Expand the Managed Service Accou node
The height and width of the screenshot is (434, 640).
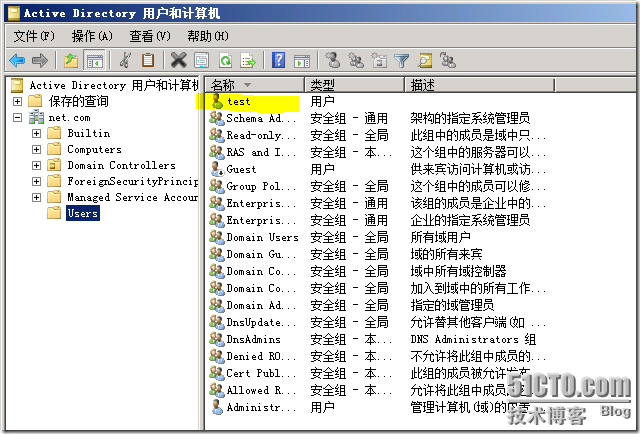pyautogui.click(x=36, y=197)
